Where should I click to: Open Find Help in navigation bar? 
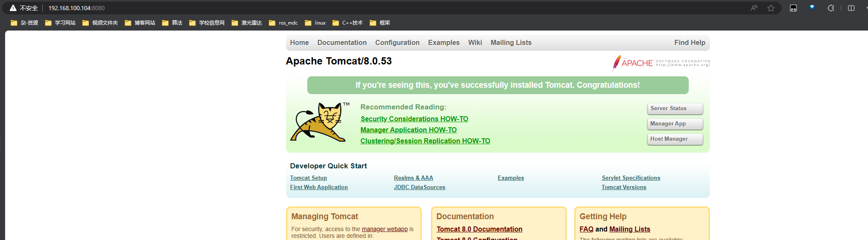pyautogui.click(x=690, y=42)
